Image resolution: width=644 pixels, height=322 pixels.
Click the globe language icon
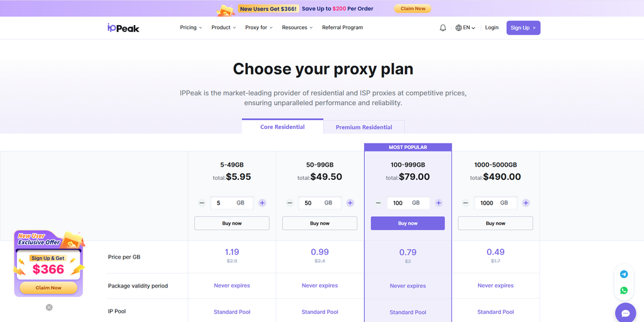(458, 28)
